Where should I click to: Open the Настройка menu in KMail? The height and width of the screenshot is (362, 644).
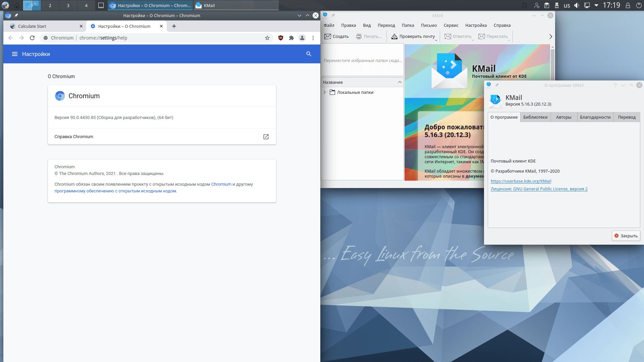[x=476, y=25]
